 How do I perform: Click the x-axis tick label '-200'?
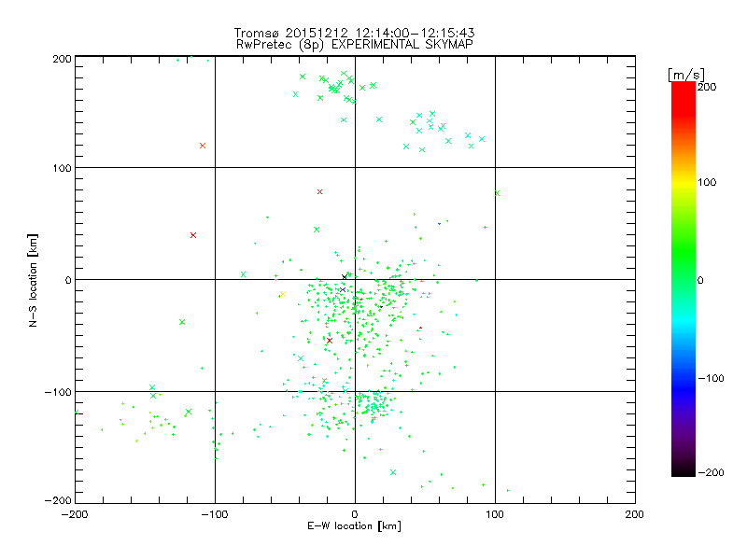tap(75, 514)
